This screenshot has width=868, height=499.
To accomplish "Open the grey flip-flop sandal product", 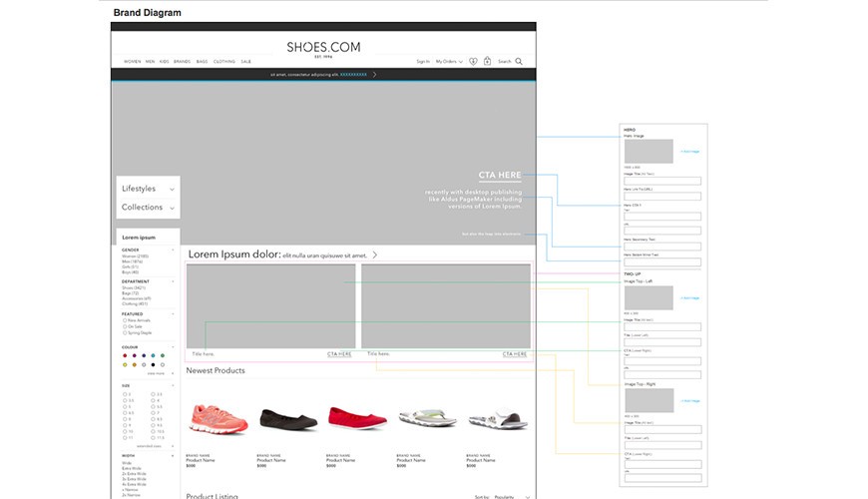I will tap(427, 417).
